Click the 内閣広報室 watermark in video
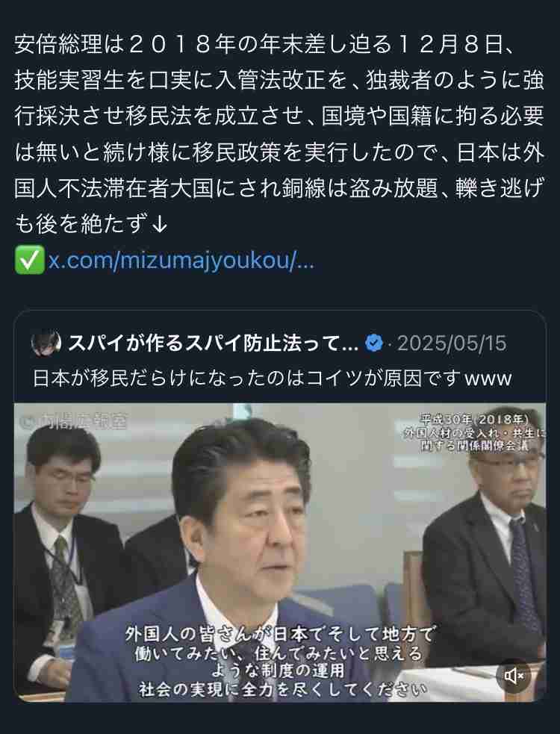560x734 pixels. point(73,421)
